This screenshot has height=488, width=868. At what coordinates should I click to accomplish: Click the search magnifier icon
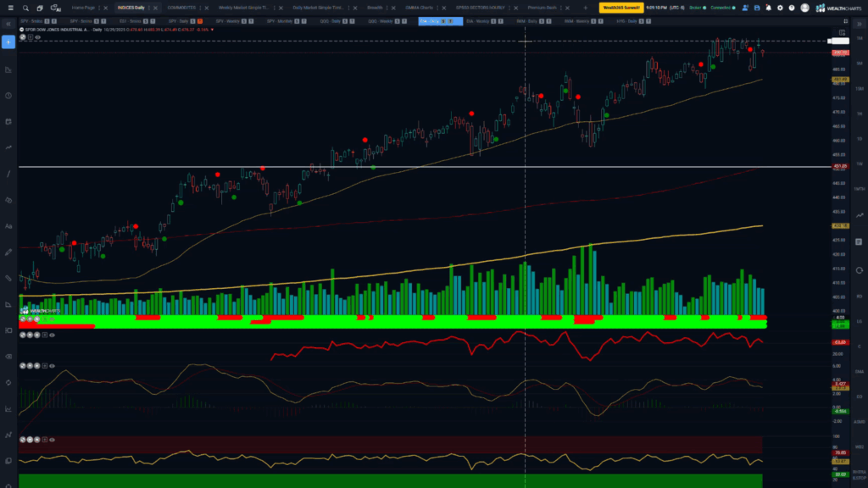click(25, 8)
